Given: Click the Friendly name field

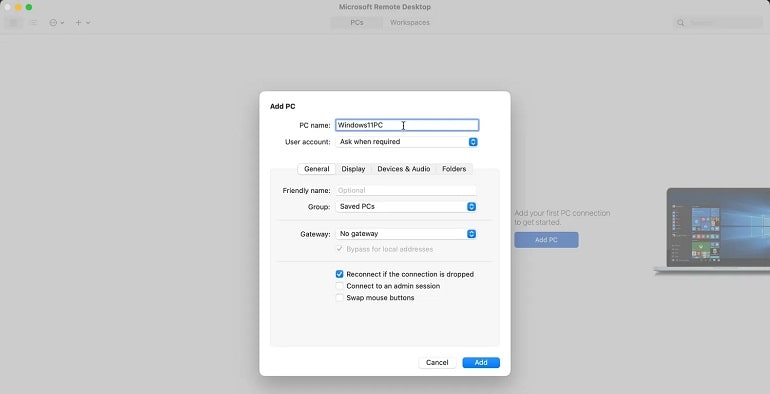Looking at the screenshot, I should tap(406, 191).
